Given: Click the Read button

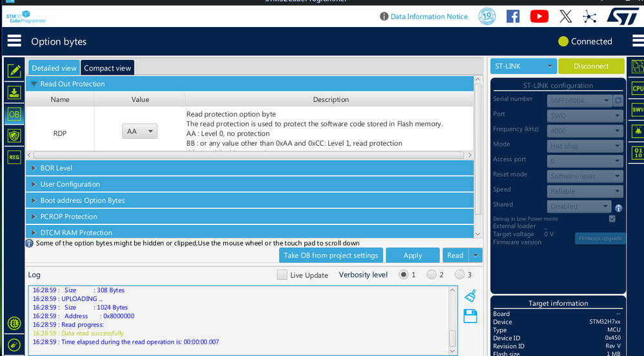Looking at the screenshot, I should pyautogui.click(x=456, y=255).
